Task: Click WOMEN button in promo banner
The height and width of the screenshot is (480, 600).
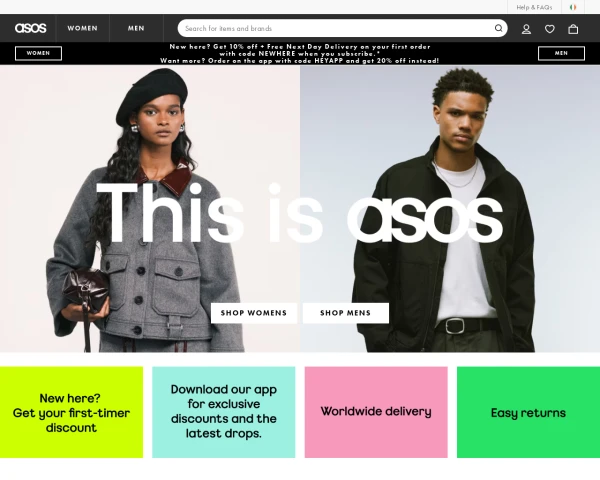Action: 38,53
